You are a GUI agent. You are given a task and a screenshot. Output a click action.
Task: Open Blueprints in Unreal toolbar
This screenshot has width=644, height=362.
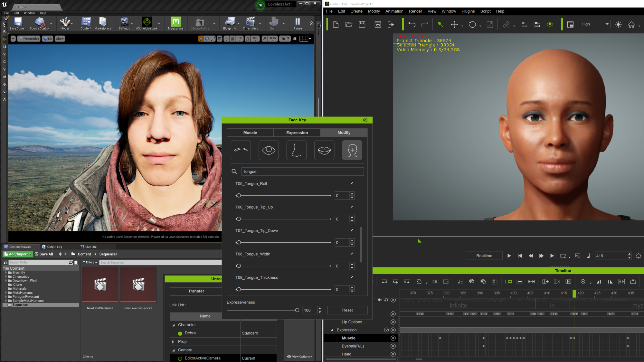coord(230,23)
